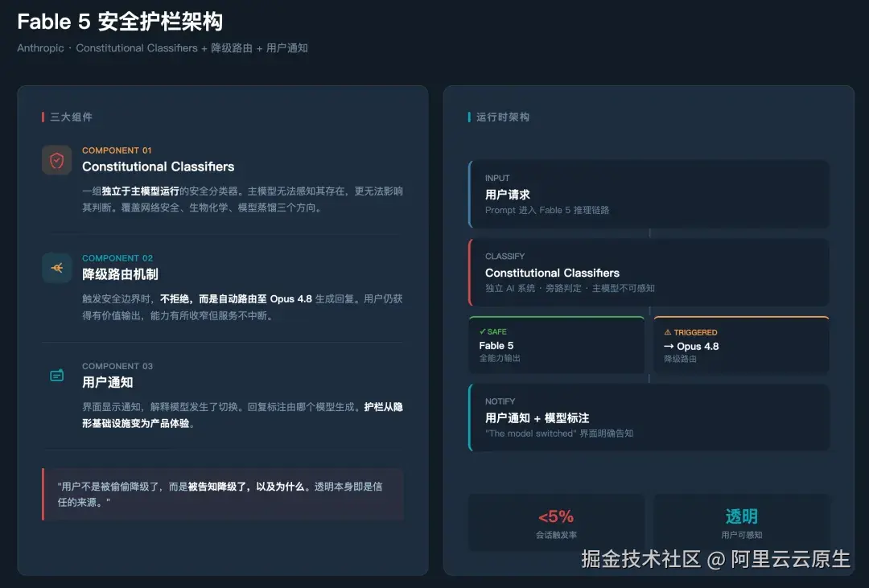Click the "The model switched" 界面明确告知 text

pyautogui.click(x=558, y=434)
